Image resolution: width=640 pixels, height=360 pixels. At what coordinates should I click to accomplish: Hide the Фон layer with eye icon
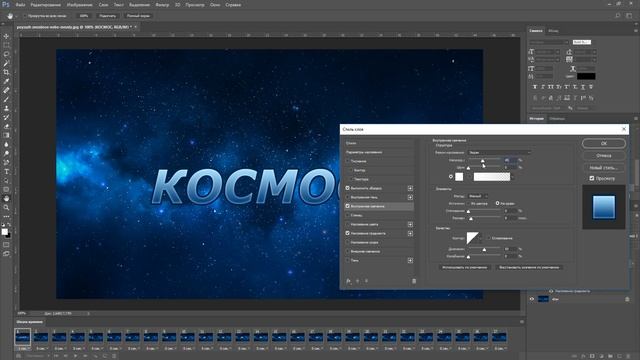point(531,299)
